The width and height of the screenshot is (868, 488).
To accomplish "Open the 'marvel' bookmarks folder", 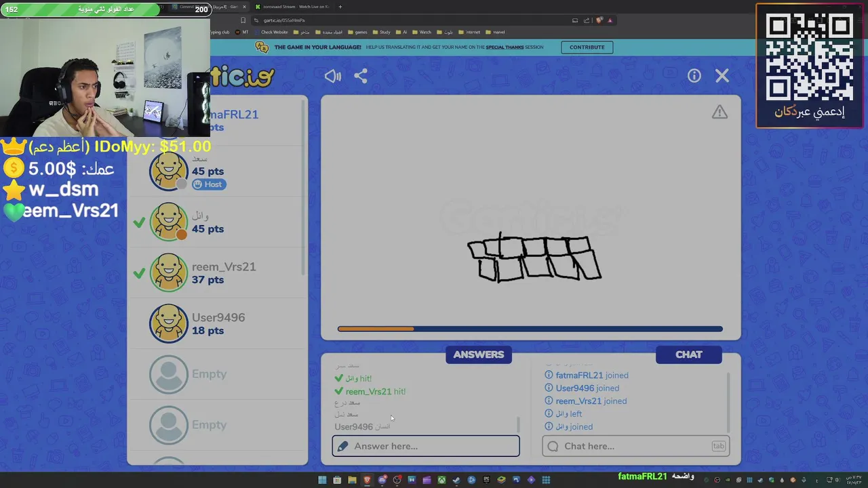I will coord(495,32).
